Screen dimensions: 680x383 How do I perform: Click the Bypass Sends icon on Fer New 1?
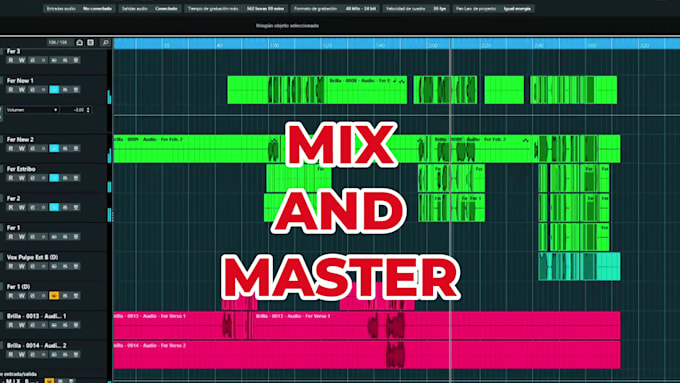[x=76, y=90]
